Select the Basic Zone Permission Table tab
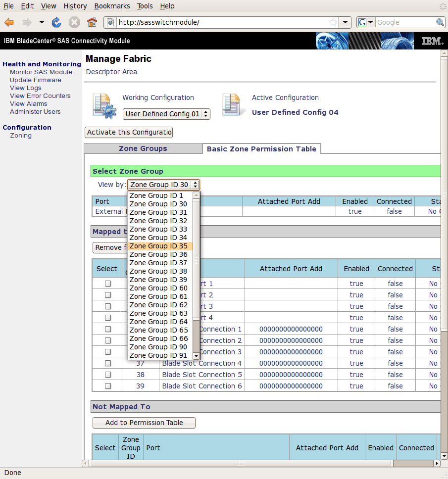The height and width of the screenshot is (479, 448). [x=261, y=149]
